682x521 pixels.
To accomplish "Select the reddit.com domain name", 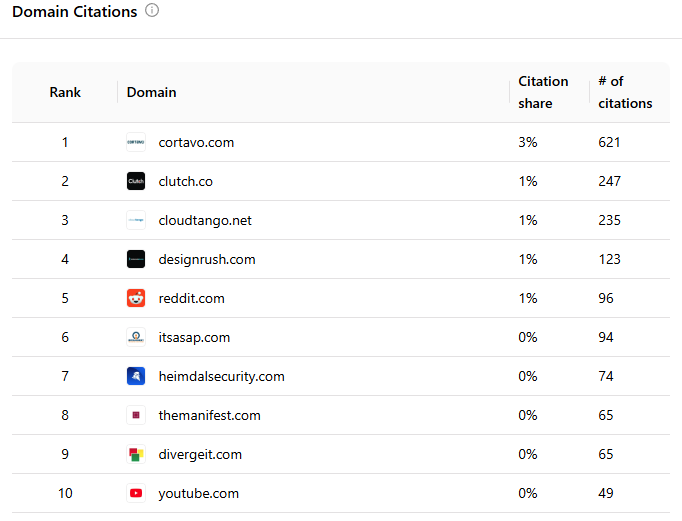I will tap(191, 298).
